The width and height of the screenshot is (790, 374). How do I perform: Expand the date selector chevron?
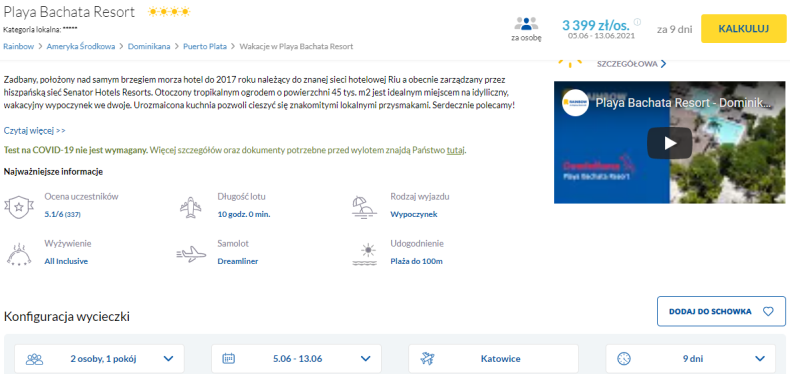tap(365, 359)
